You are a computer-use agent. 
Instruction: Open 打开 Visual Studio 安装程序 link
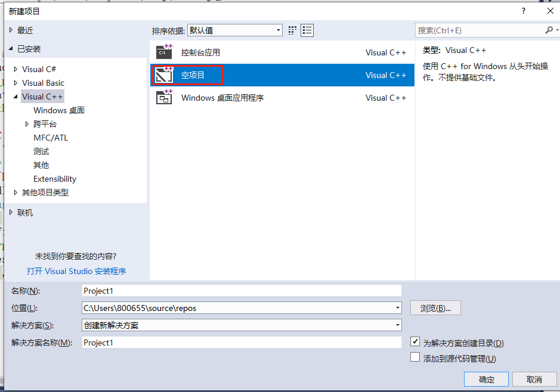pos(76,271)
